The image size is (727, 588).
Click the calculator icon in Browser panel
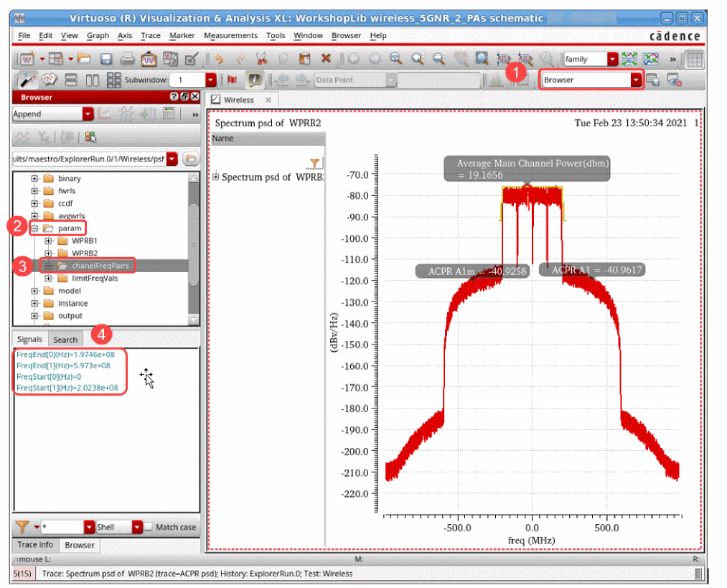pyautogui.click(x=169, y=113)
